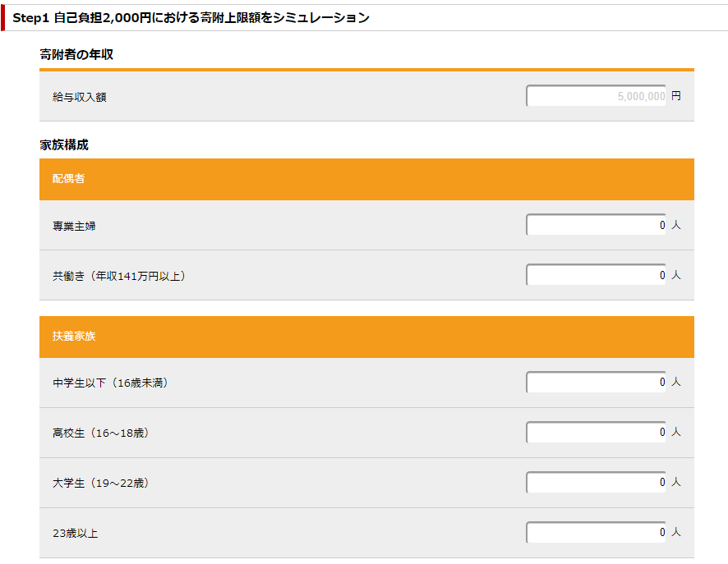Focus the 23歳以上 count field
The height and width of the screenshot is (564, 728).
(596, 533)
